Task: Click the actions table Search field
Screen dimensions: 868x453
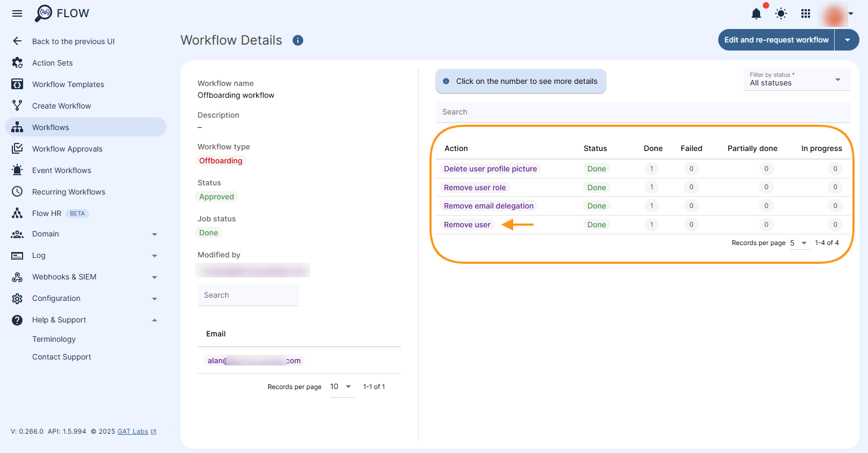Action: point(643,112)
